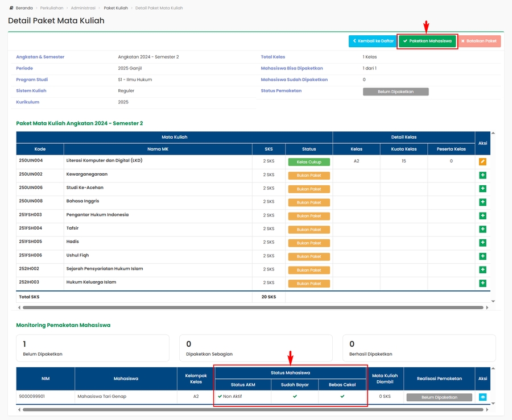The image size is (512, 420).
Task: View student detail with the eye icon
Action: pyautogui.click(x=482, y=397)
